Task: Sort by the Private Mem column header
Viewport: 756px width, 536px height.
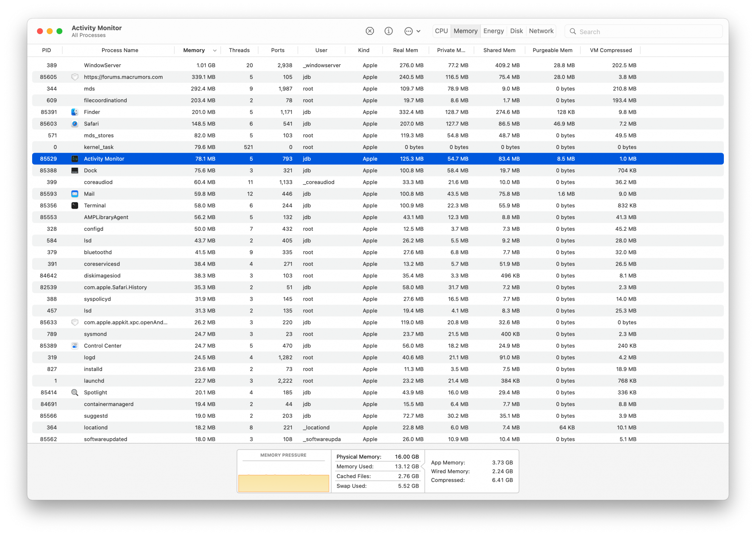Action: (451, 50)
